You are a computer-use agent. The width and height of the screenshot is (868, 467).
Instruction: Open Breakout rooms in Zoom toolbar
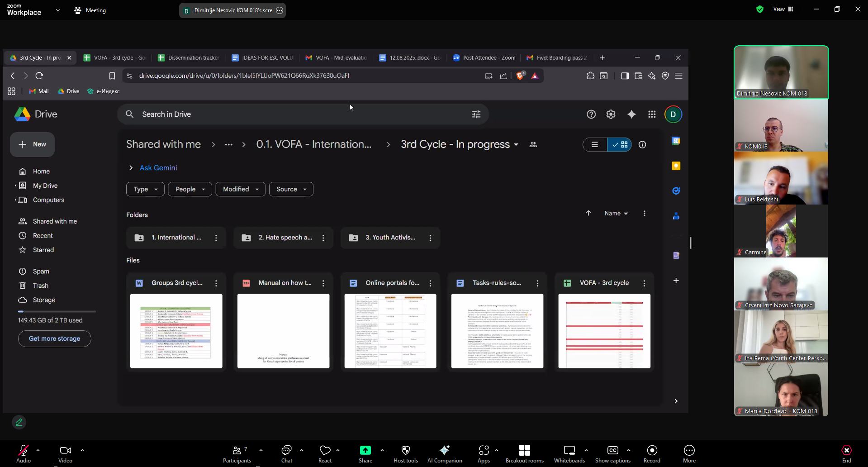coord(524,454)
